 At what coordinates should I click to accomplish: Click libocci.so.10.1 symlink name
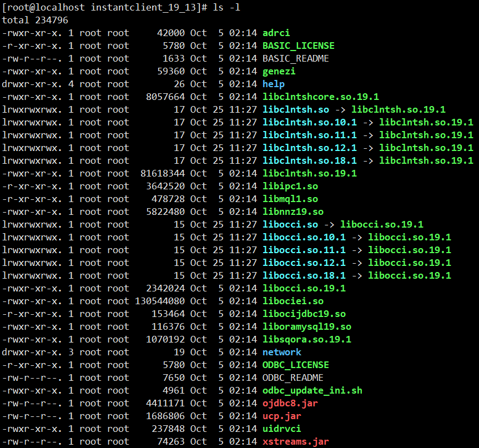tap(304, 237)
